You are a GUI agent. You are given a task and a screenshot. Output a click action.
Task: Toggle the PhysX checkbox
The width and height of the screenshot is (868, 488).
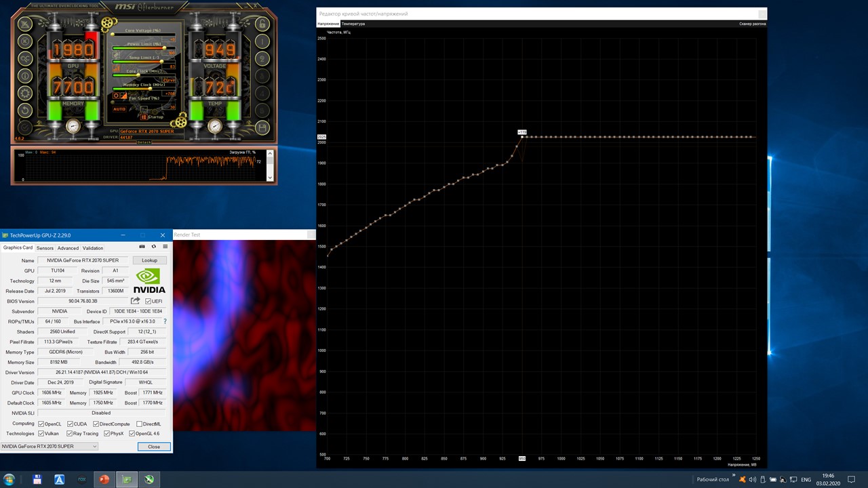(x=106, y=434)
